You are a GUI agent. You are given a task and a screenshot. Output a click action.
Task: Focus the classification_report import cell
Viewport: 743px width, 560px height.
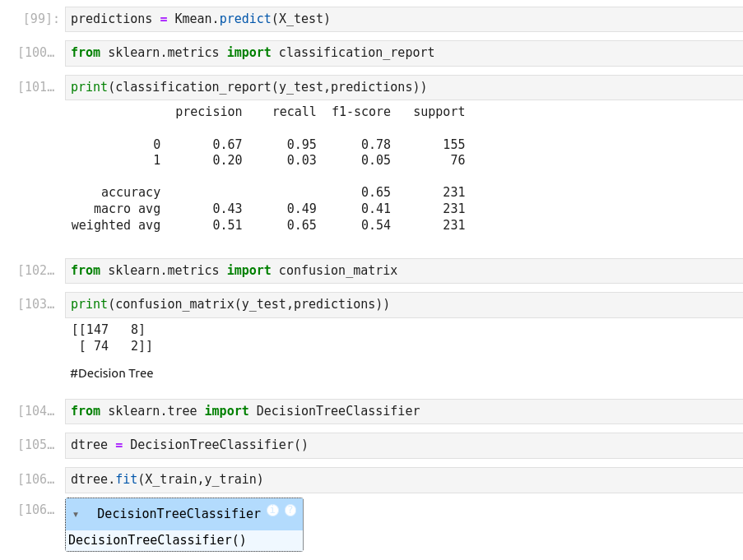pyautogui.click(x=403, y=53)
